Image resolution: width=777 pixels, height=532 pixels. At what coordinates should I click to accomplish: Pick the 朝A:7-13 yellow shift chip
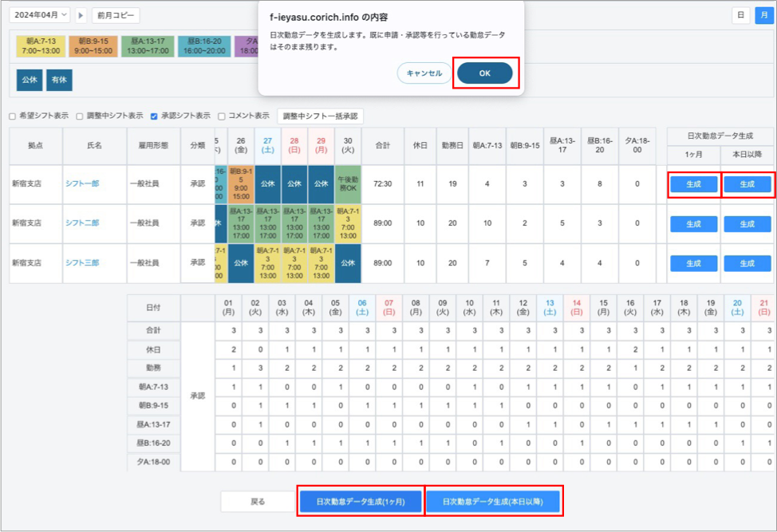pos(40,46)
